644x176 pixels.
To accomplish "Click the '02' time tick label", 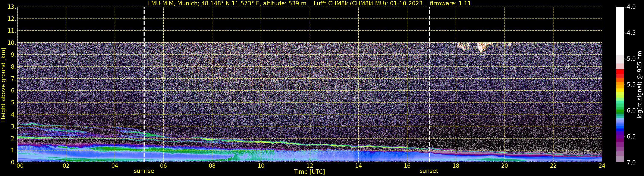I will point(66,166).
